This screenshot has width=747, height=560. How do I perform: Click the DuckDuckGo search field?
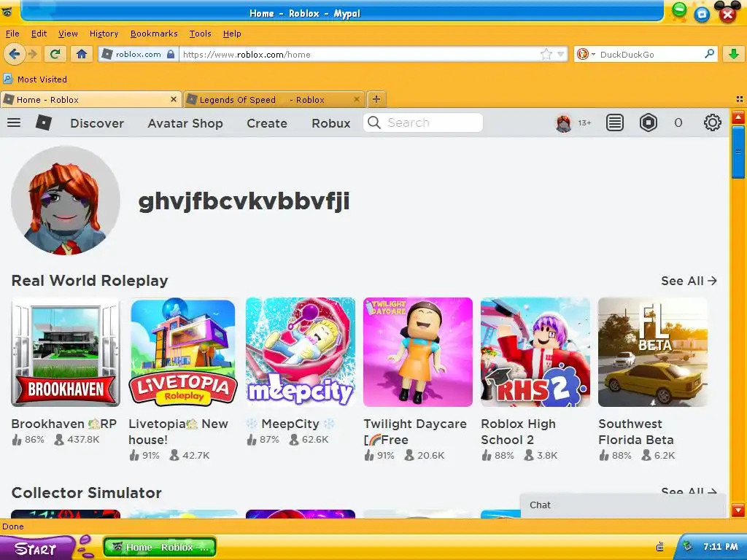click(x=650, y=54)
